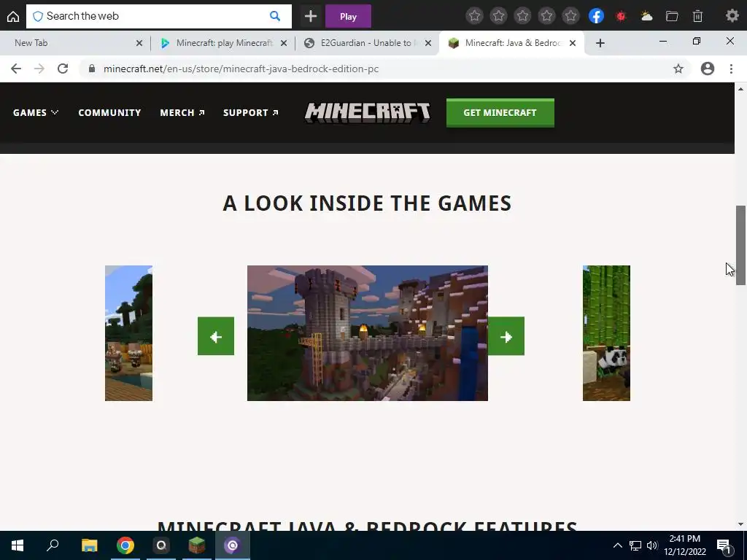
Task: Click the Minecraft logo
Action: tap(368, 113)
